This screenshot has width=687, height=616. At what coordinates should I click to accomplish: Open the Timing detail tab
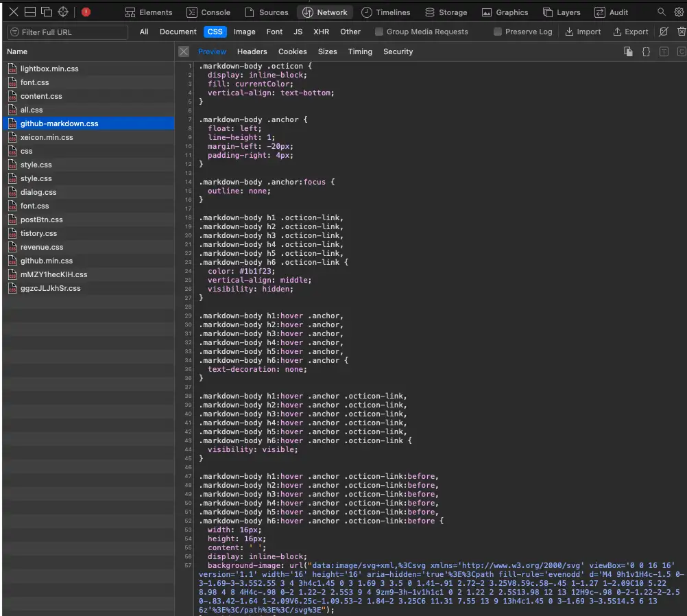[360, 51]
